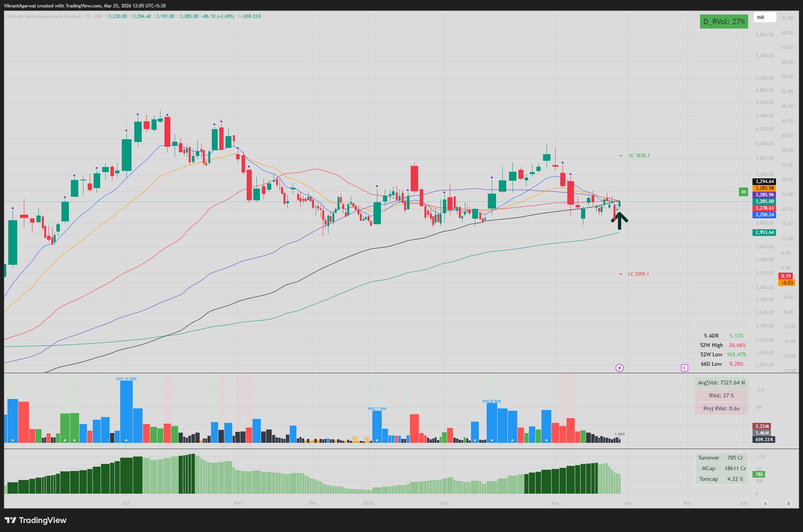Image resolution: width=803 pixels, height=532 pixels.
Task: Click the Netweb Technologies India Limited symbol title
Action: [x=43, y=16]
